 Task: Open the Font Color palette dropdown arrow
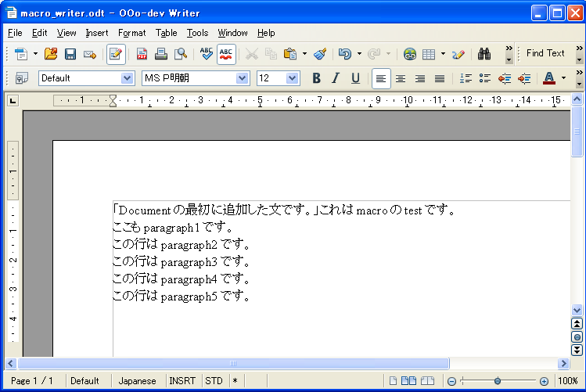563,78
